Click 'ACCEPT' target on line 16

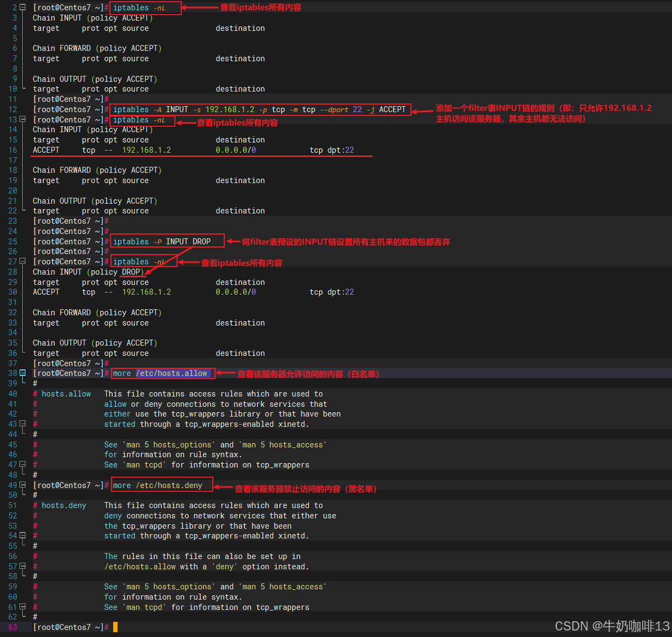[x=46, y=150]
